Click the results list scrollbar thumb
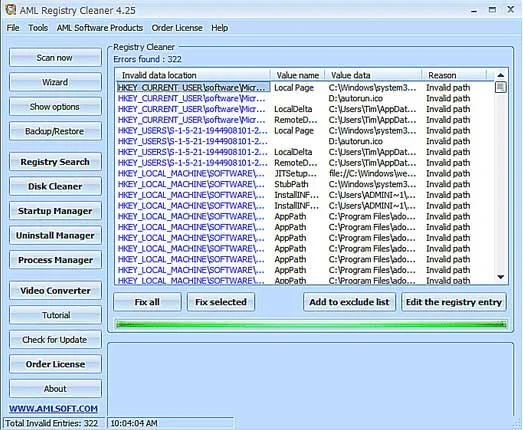This screenshot has height=430, width=523. coord(500,87)
